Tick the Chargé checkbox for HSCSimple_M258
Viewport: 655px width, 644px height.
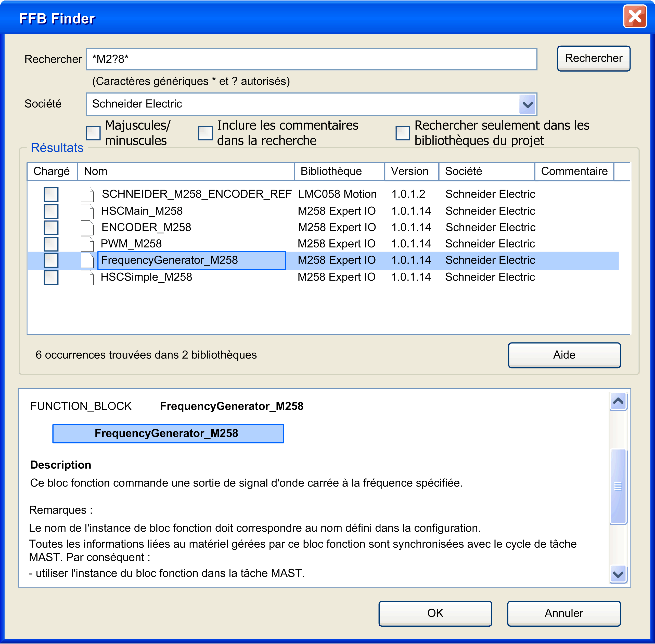[x=51, y=277]
